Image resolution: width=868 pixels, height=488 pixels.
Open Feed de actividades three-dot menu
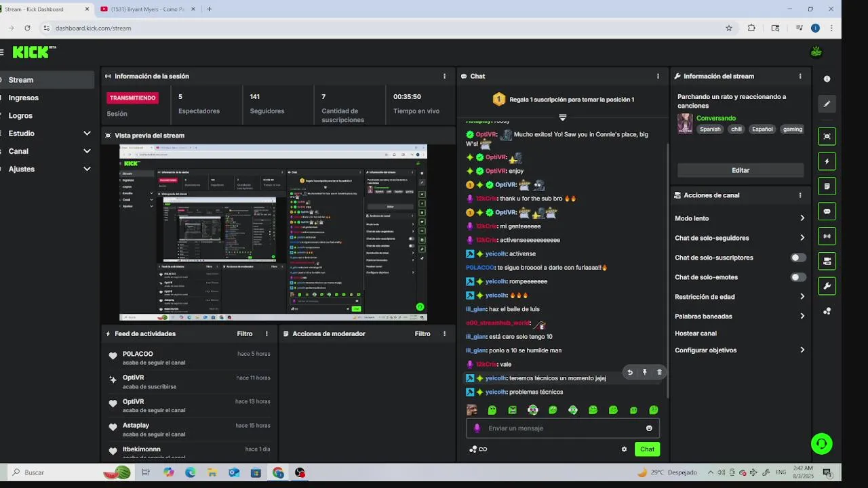point(267,333)
